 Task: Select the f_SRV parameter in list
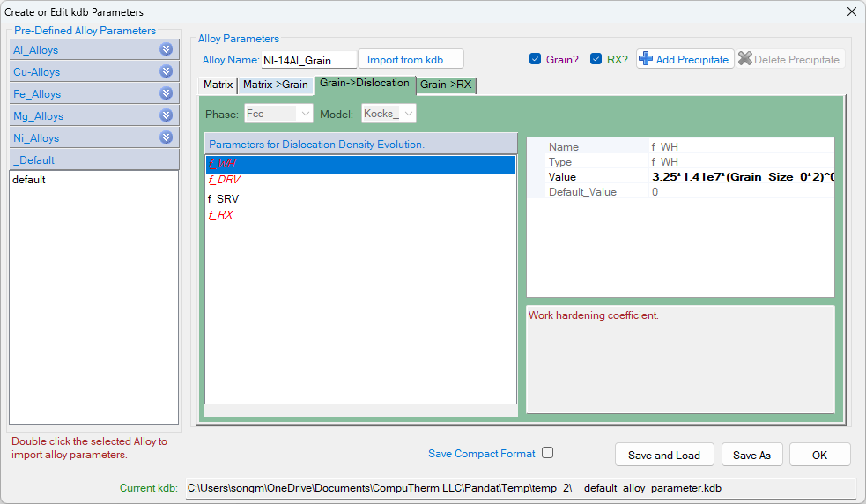click(223, 198)
